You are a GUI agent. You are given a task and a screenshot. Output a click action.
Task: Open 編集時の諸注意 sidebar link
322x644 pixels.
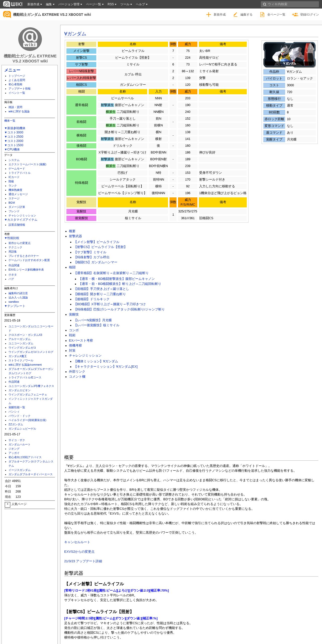click(x=18, y=293)
